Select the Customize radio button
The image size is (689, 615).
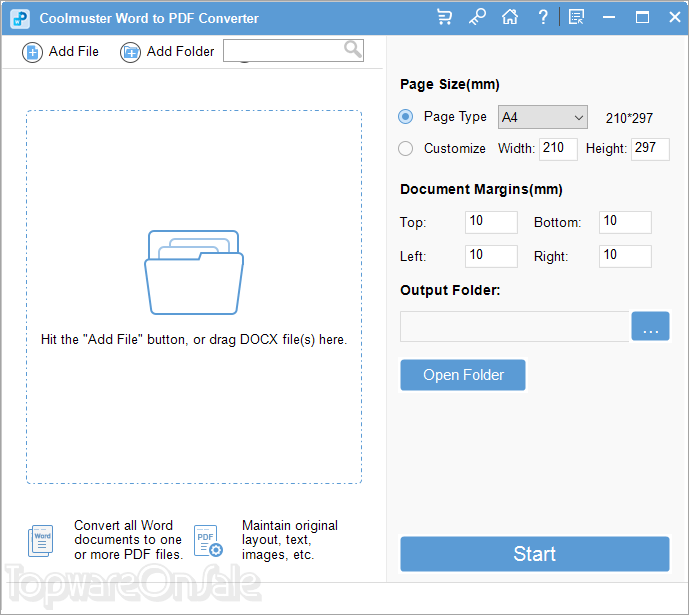click(x=406, y=148)
